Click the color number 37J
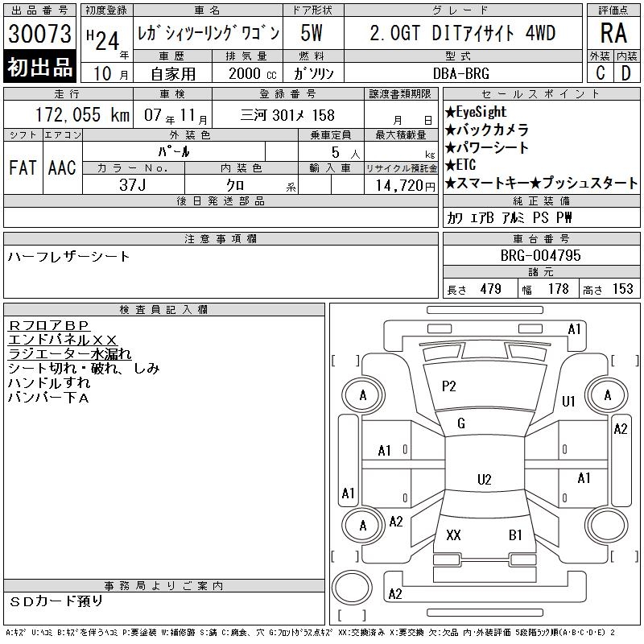Screen dimensions: 644x644 133,185
